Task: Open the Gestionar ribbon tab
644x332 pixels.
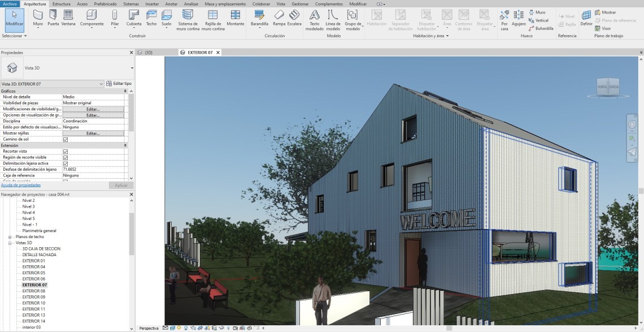Action: coord(300,3)
